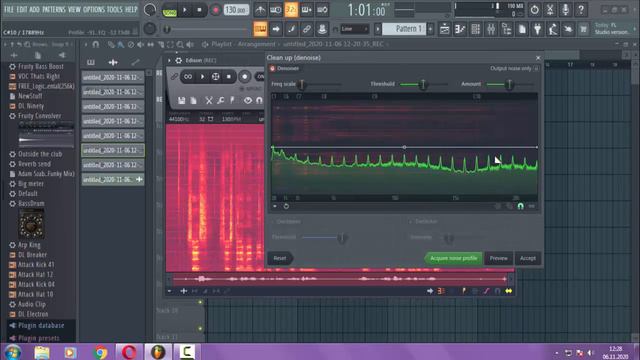Open the Piano roll view icon
This screenshot has width=640, height=360.
click(x=460, y=29)
